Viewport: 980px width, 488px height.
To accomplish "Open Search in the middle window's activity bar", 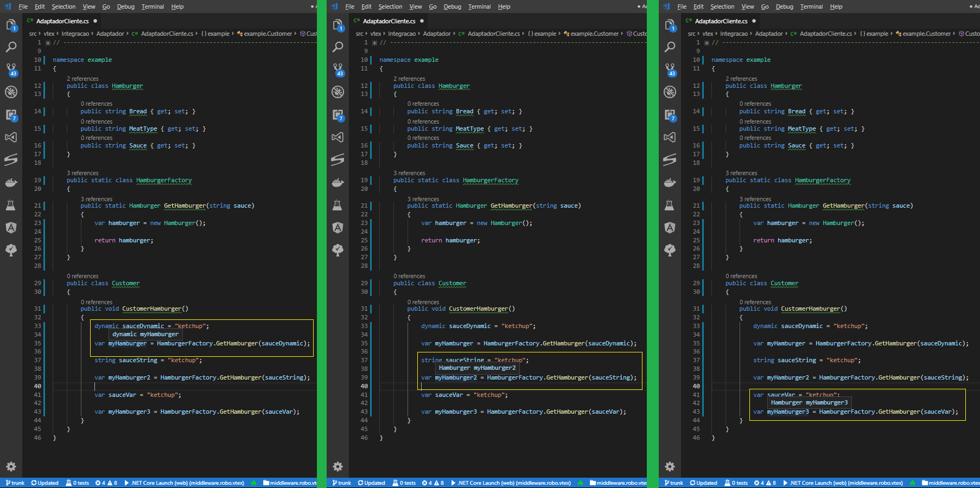I will point(338,47).
